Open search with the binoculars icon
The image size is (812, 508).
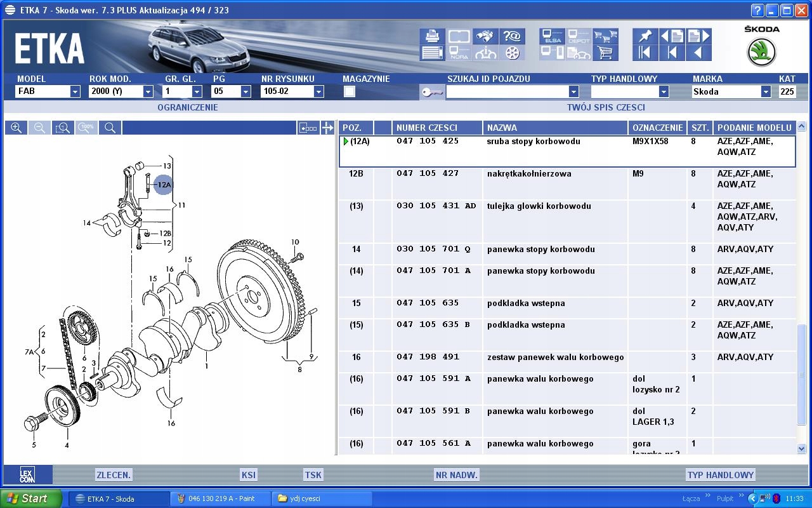tap(486, 36)
